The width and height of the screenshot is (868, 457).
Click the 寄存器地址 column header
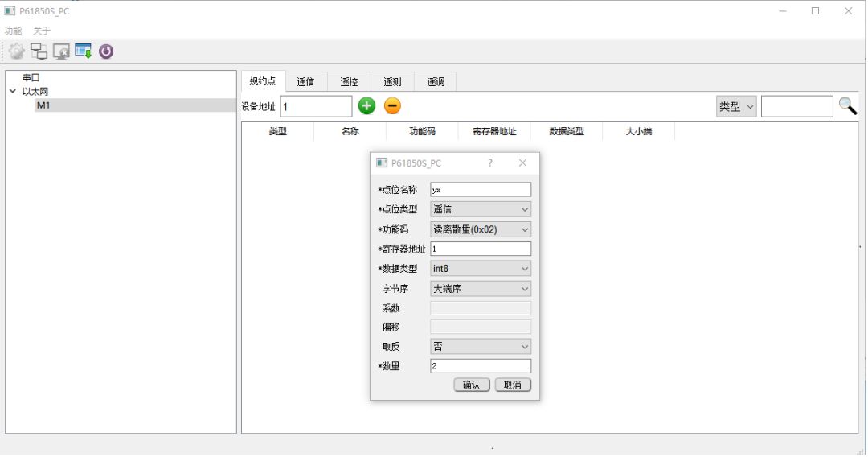pyautogui.click(x=494, y=132)
